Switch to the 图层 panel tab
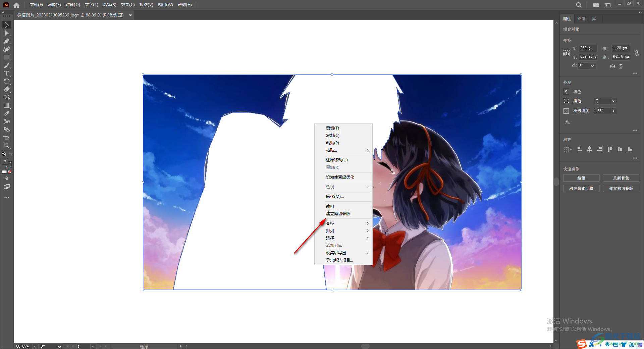The height and width of the screenshot is (349, 644). pyautogui.click(x=581, y=19)
